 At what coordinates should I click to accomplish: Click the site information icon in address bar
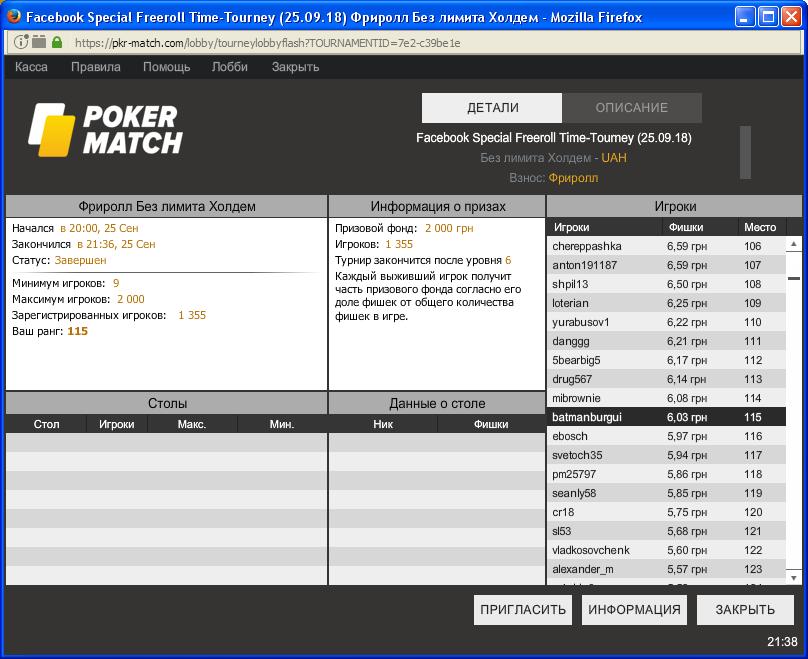21,42
